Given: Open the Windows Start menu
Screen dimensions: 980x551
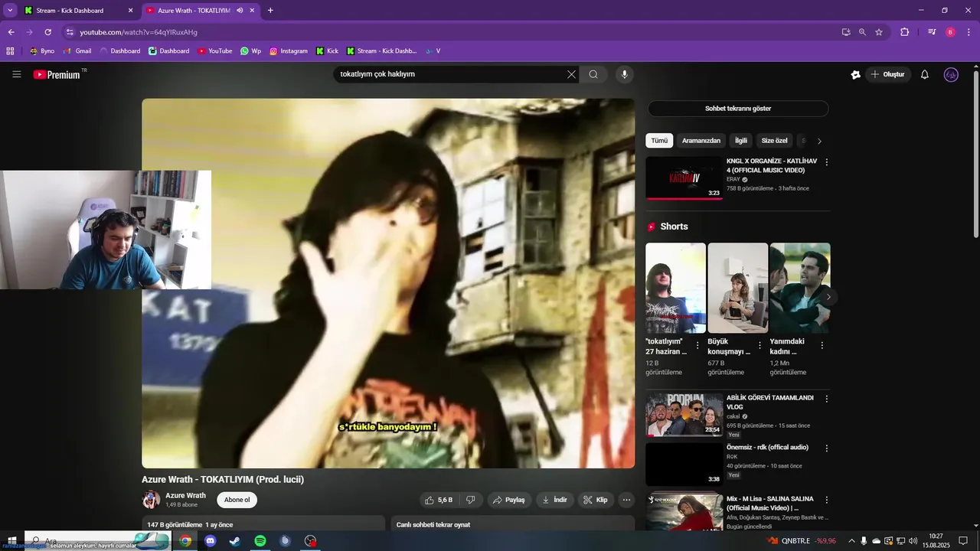Looking at the screenshot, I should coord(11,541).
